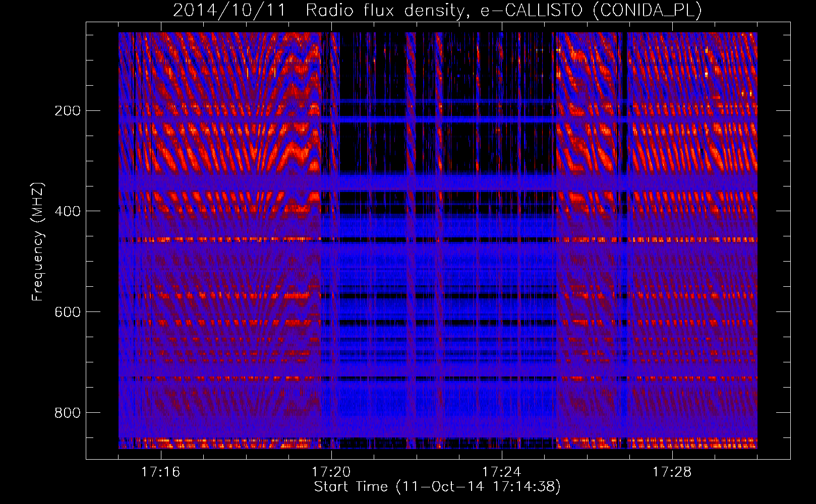
Task: Click the 600 frequency tick label
Action: [68, 312]
